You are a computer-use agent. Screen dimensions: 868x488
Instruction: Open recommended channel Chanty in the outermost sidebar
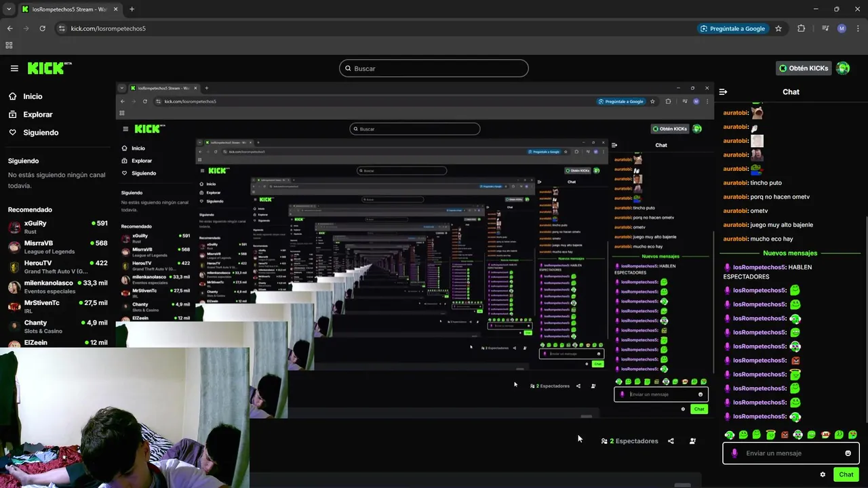pyautogui.click(x=58, y=326)
